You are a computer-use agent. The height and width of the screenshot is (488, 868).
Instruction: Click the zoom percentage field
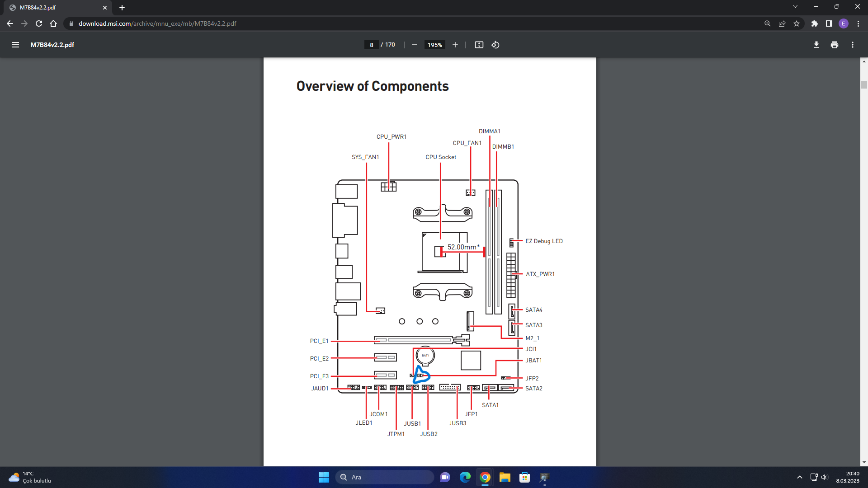click(x=434, y=45)
